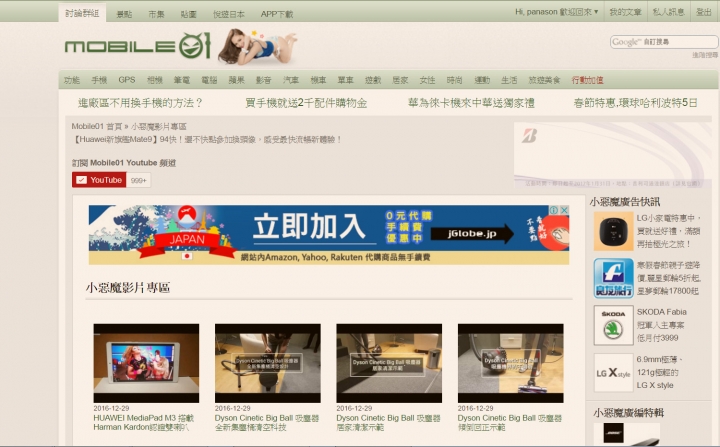Open the 運動 category menu

[482, 80]
